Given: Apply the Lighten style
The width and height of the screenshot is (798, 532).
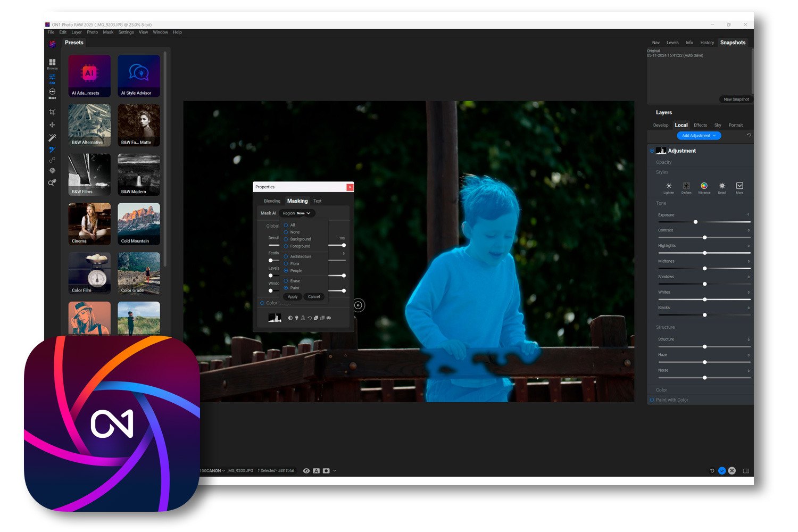Looking at the screenshot, I should tap(669, 188).
